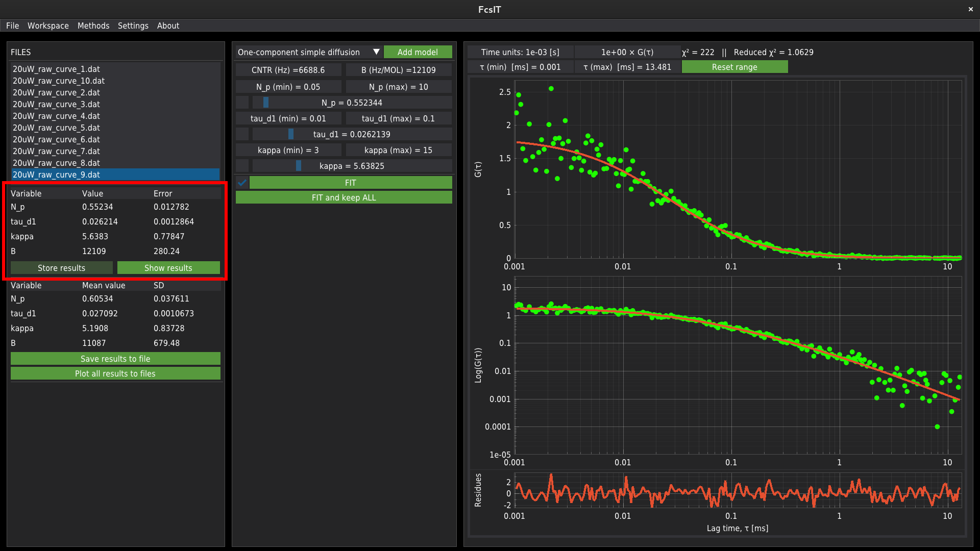
Task: Click Save results to file
Action: click(115, 359)
